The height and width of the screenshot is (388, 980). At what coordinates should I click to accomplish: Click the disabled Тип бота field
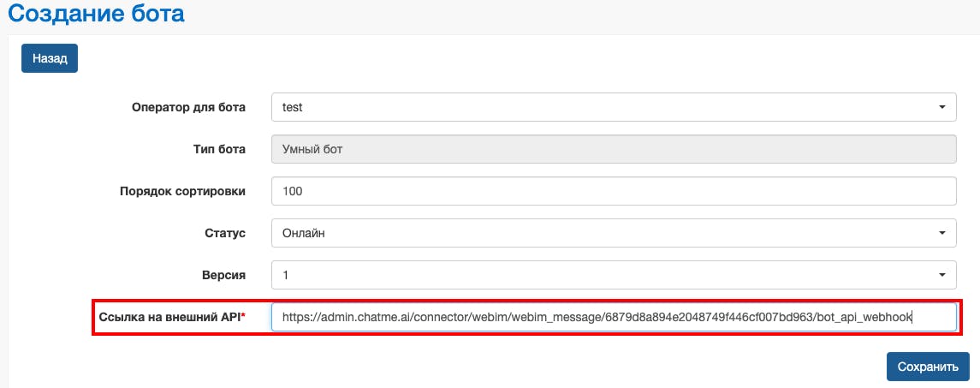[x=613, y=150]
